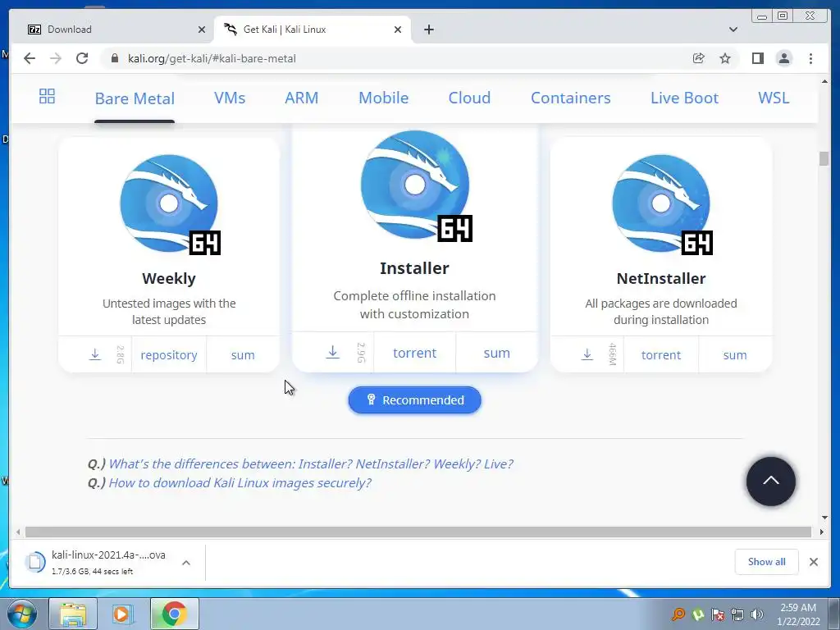Open Installer sum link
The height and width of the screenshot is (630, 840).
pyautogui.click(x=496, y=353)
